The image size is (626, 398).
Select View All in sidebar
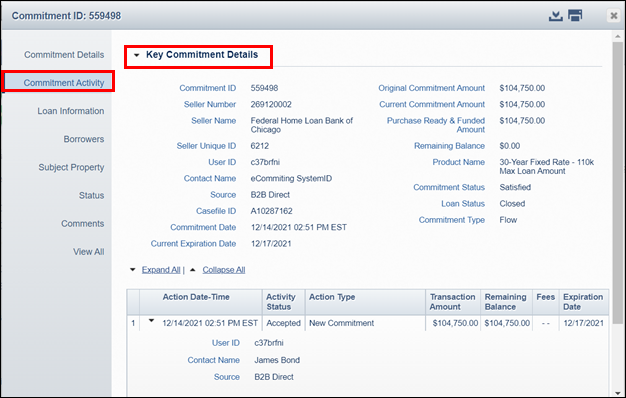click(x=89, y=251)
